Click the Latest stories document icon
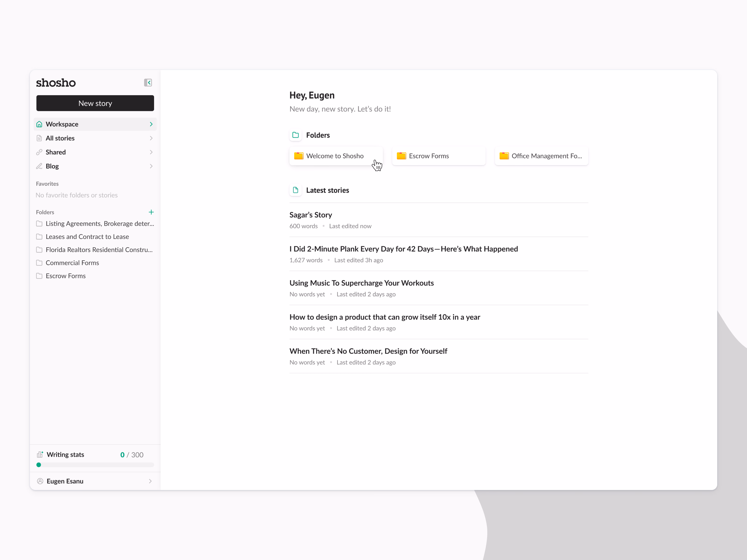The height and width of the screenshot is (560, 747). tap(296, 190)
